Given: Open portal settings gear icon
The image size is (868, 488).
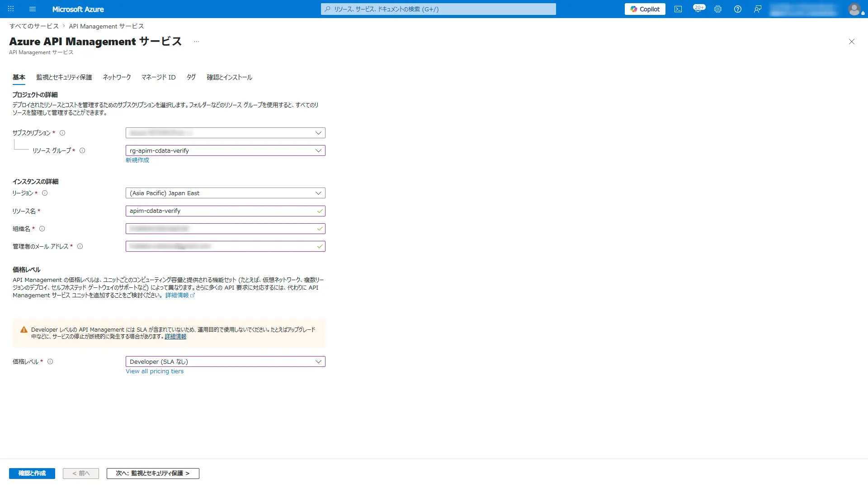Looking at the screenshot, I should [x=717, y=9].
